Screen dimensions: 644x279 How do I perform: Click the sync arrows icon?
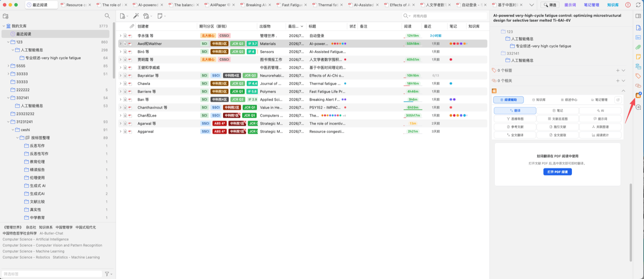tap(638, 5)
